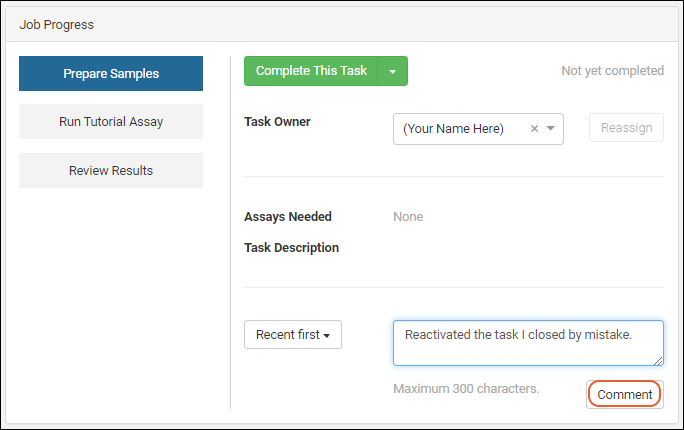Screen dimensions: 684x430
Task: Click the Not yet completed status text
Action: pyautogui.click(x=612, y=71)
